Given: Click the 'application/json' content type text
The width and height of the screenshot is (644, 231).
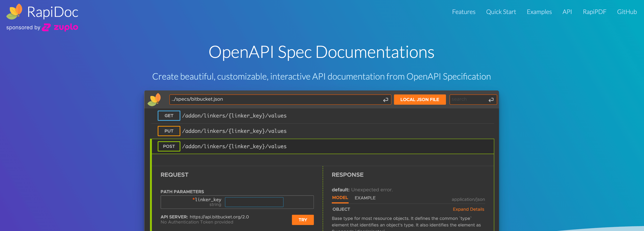Looking at the screenshot, I should coord(468,199).
